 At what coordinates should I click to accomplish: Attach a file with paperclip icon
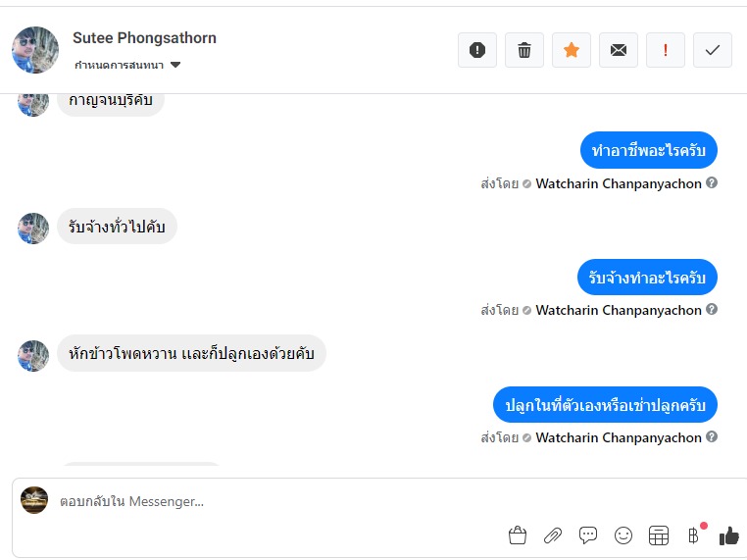pyautogui.click(x=553, y=535)
